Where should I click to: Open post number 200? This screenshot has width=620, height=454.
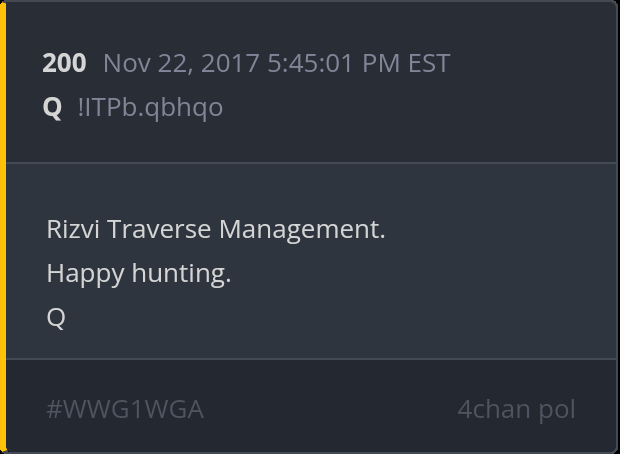point(64,63)
